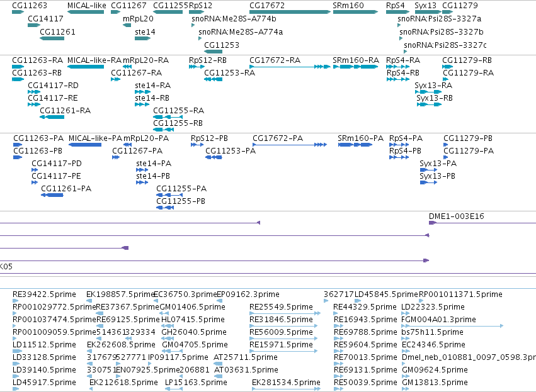Open the EP09162.3prime EST label
Viewport: 536px width, 392px height.
(248, 294)
